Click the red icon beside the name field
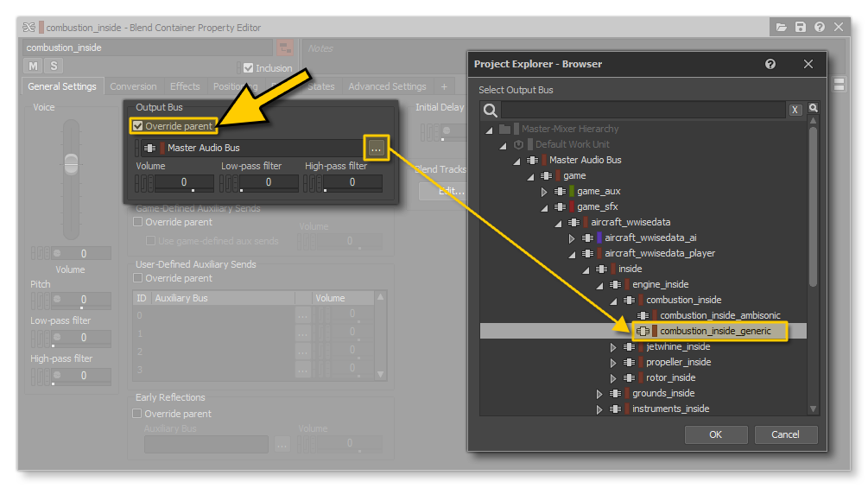Screen dimensions: 868x488 [x=284, y=48]
